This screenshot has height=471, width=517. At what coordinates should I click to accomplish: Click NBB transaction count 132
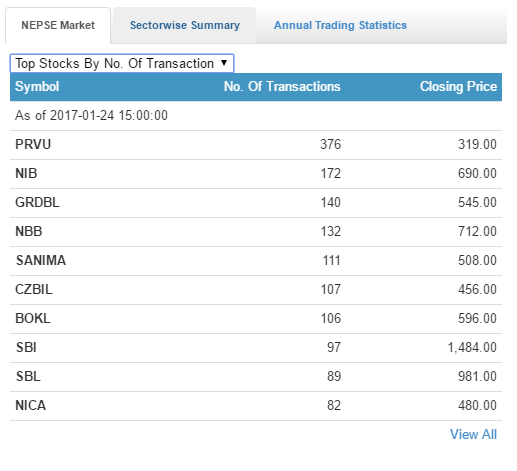330,232
